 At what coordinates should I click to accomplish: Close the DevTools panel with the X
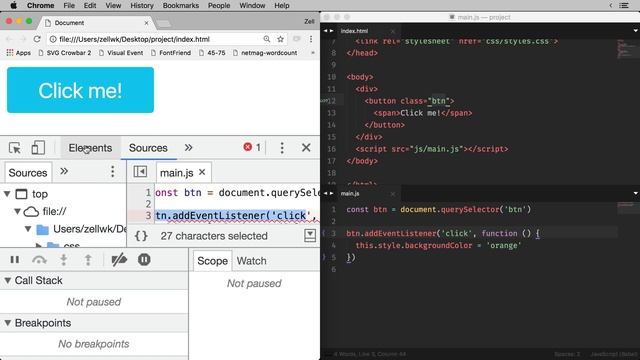pos(306,148)
